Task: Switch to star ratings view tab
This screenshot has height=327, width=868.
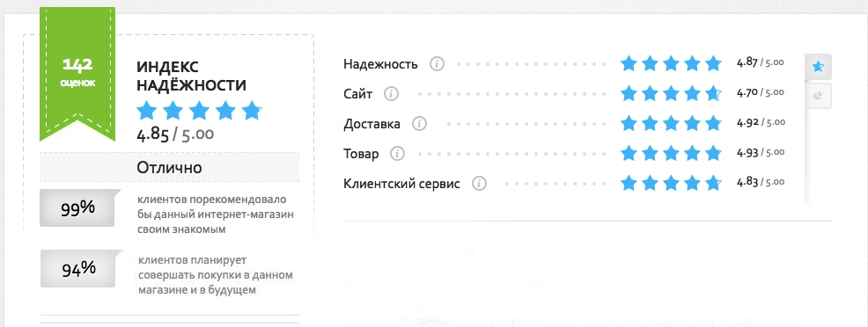Action: click(x=818, y=67)
